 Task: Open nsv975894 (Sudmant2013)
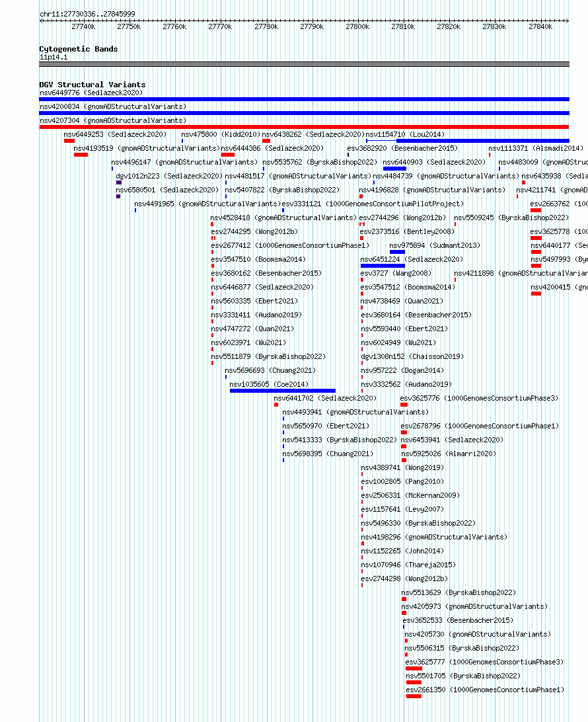[x=435, y=245]
